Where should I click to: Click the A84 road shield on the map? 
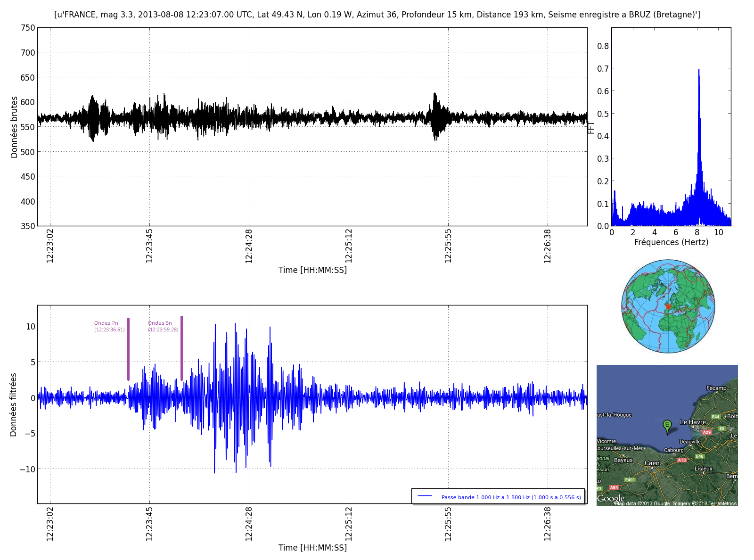tap(614, 487)
